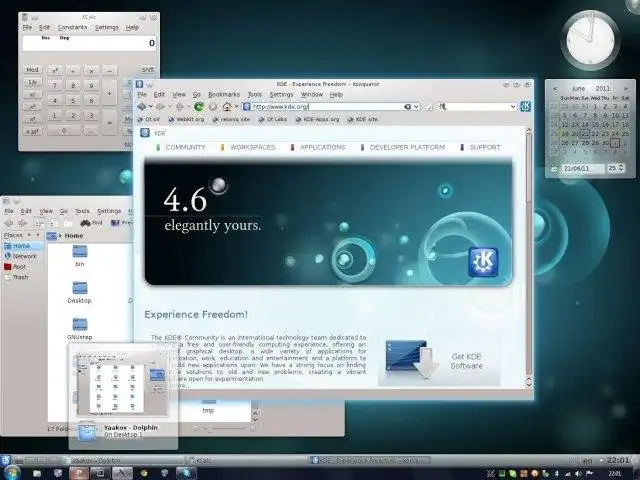
Task: Open the GNUstep folder in Dolphin
Action: pos(80,329)
